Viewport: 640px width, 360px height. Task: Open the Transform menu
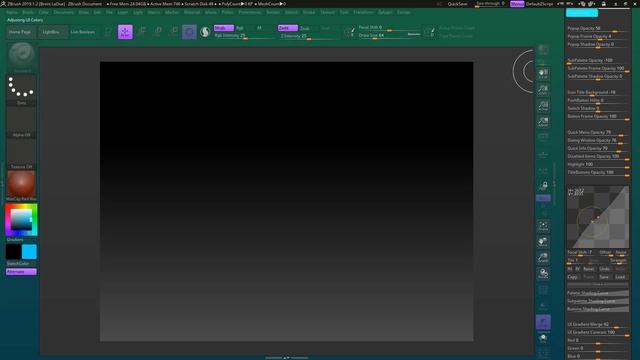tap(363, 12)
